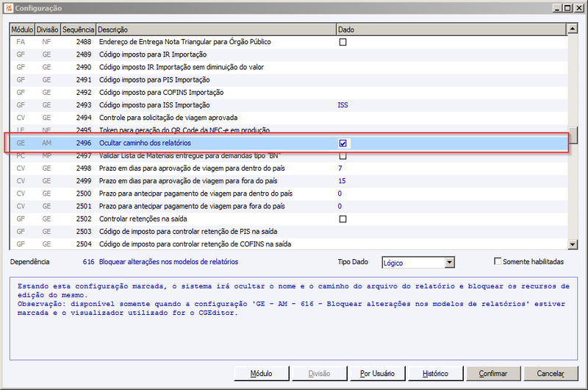Select row Controle para solicitação de viagem aprovada
Viewport: 588px width, 390px height.
tap(289, 118)
